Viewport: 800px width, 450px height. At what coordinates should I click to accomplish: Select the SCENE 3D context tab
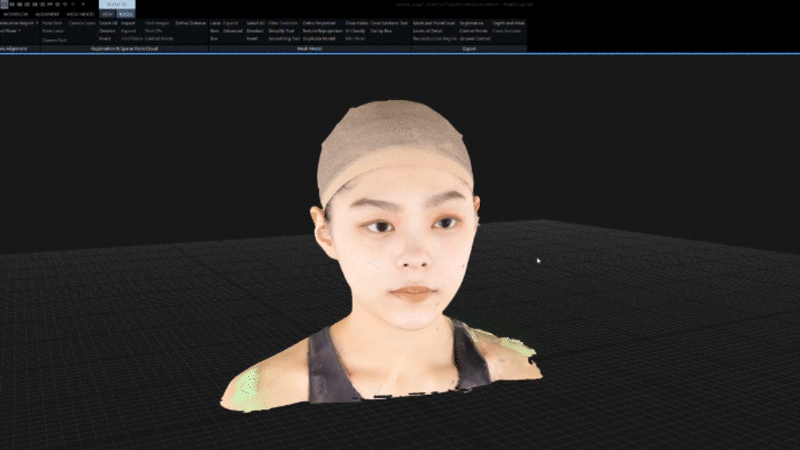pos(117,4)
